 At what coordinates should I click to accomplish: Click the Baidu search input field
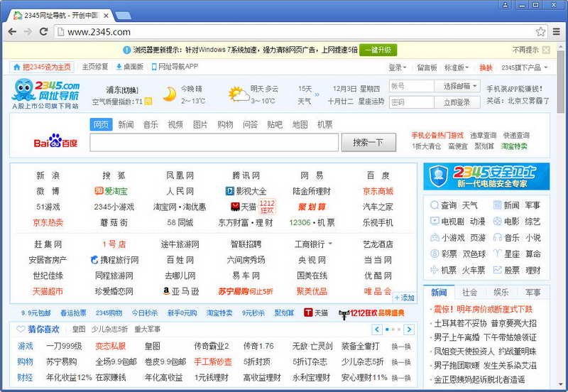(x=214, y=142)
